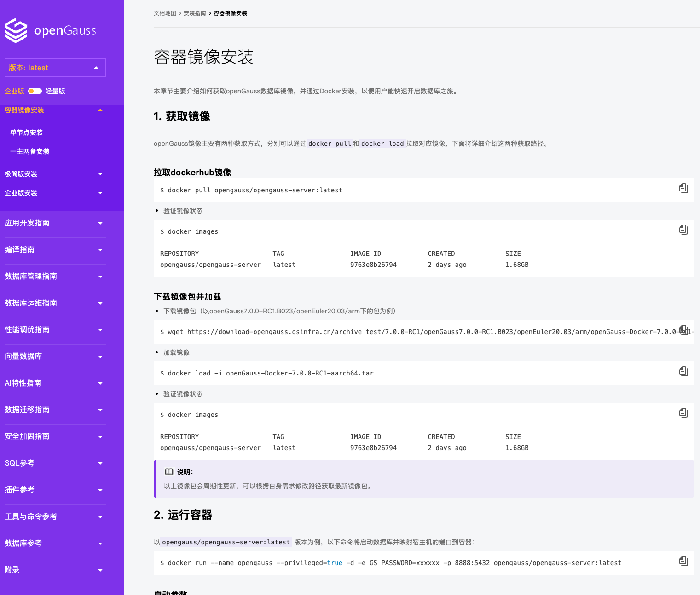Copy the docker pull command
The image size is (700, 595).
click(683, 188)
